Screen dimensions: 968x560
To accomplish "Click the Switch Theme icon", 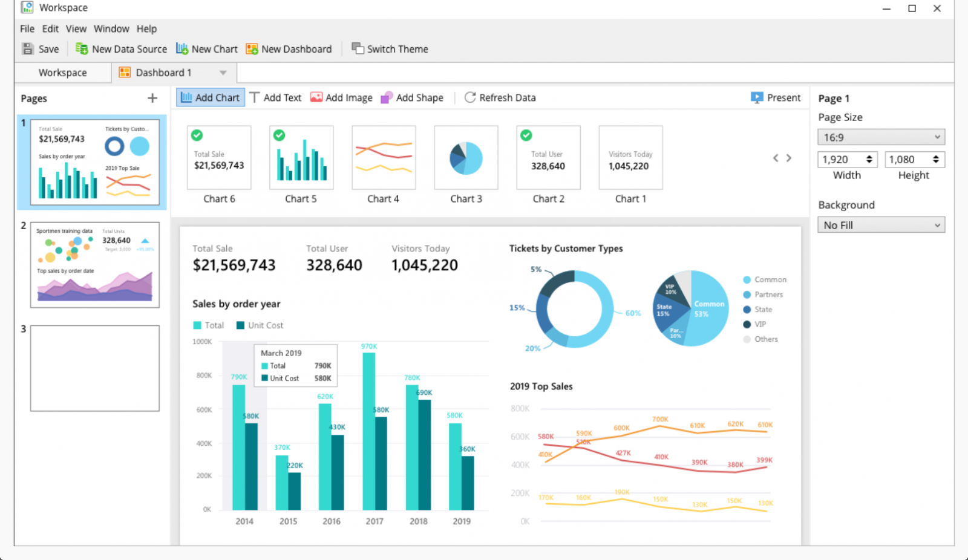I will click(358, 48).
